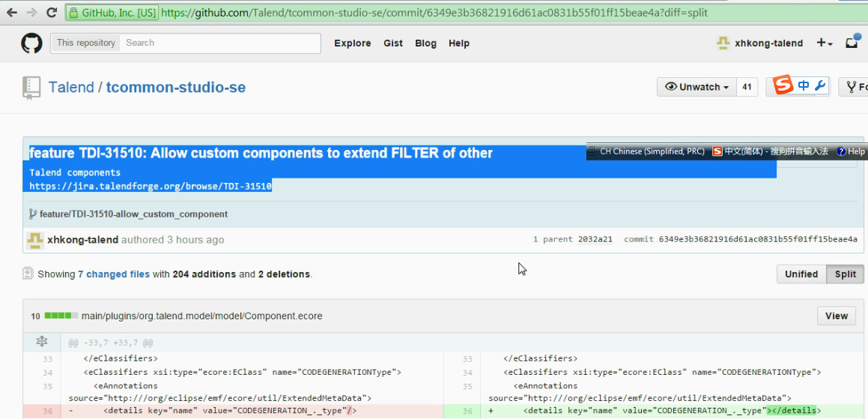
Task: Open the commit author xhkong-talend link
Action: (x=82, y=240)
